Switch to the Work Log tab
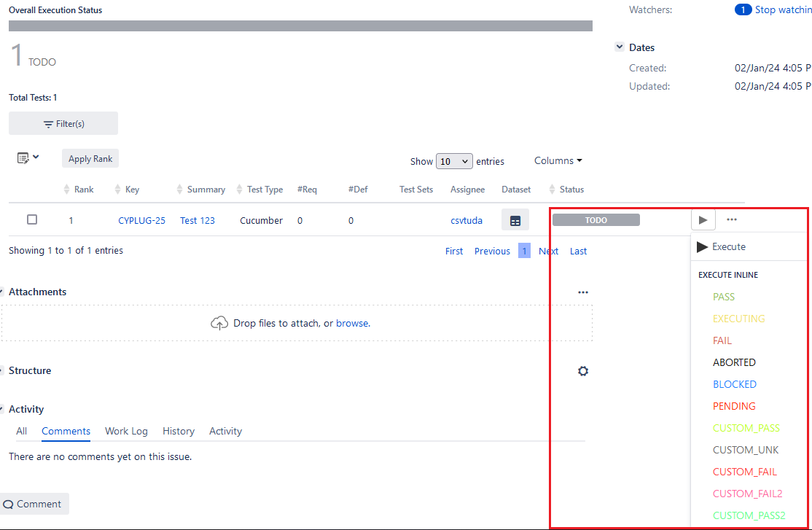The height and width of the screenshot is (530, 812). [x=126, y=431]
